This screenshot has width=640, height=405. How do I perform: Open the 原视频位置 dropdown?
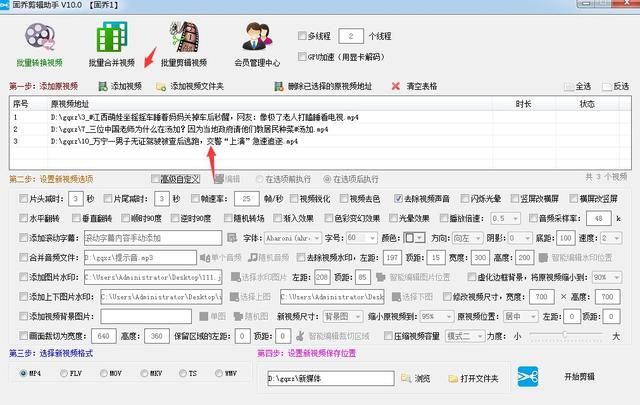(521, 316)
